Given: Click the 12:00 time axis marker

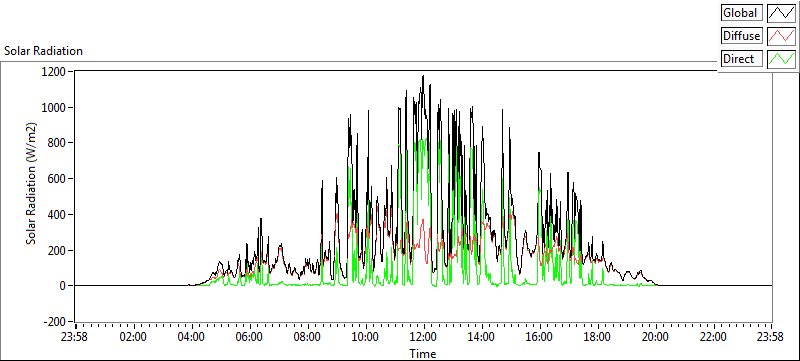Looking at the screenshot, I should point(423,338).
